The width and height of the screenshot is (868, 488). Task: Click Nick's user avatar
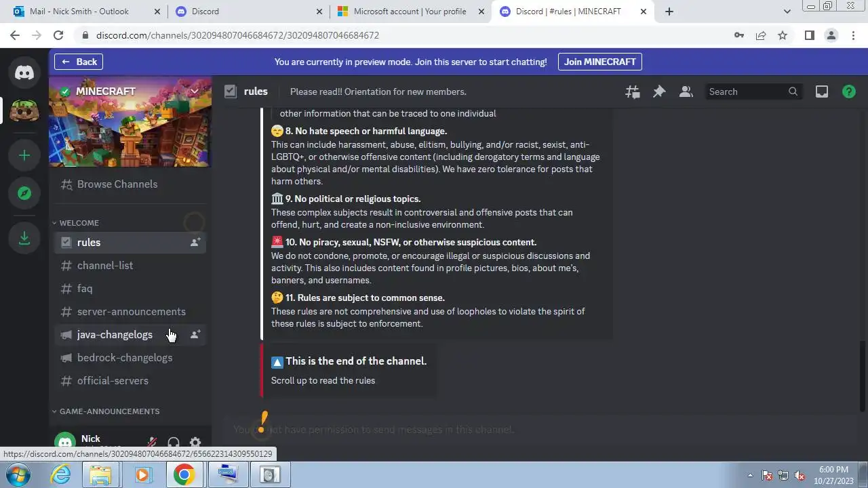pyautogui.click(x=65, y=443)
